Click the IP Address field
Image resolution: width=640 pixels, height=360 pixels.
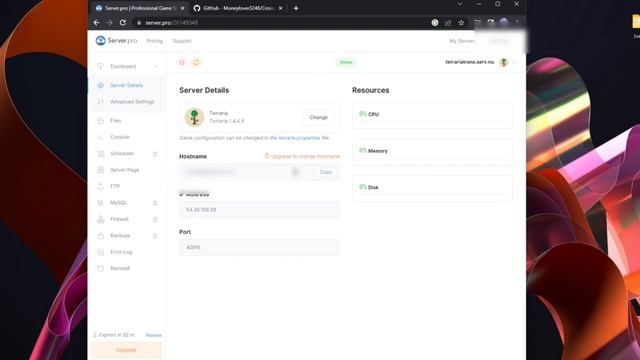260,209
